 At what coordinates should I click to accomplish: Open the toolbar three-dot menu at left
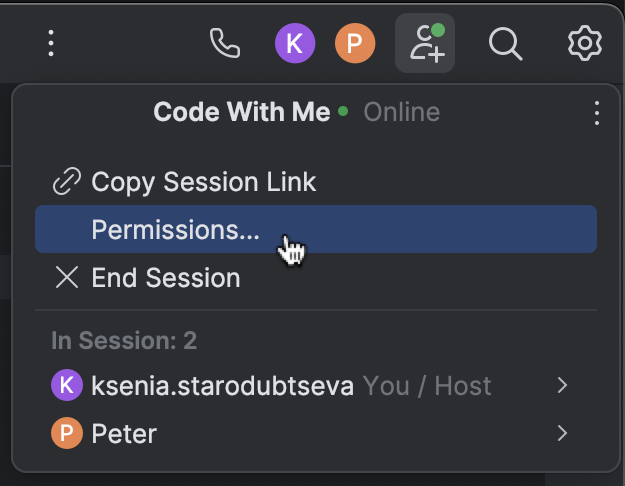pyautogui.click(x=51, y=43)
